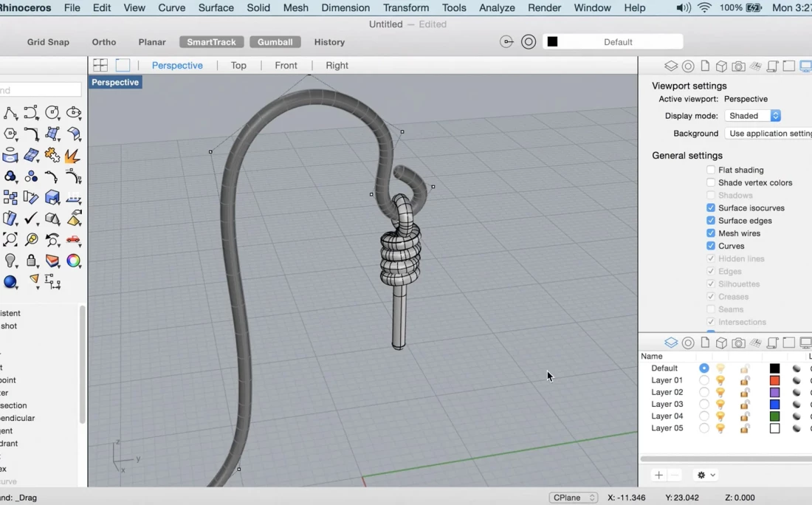
Task: Toggle Planar mode
Action: pyautogui.click(x=152, y=42)
